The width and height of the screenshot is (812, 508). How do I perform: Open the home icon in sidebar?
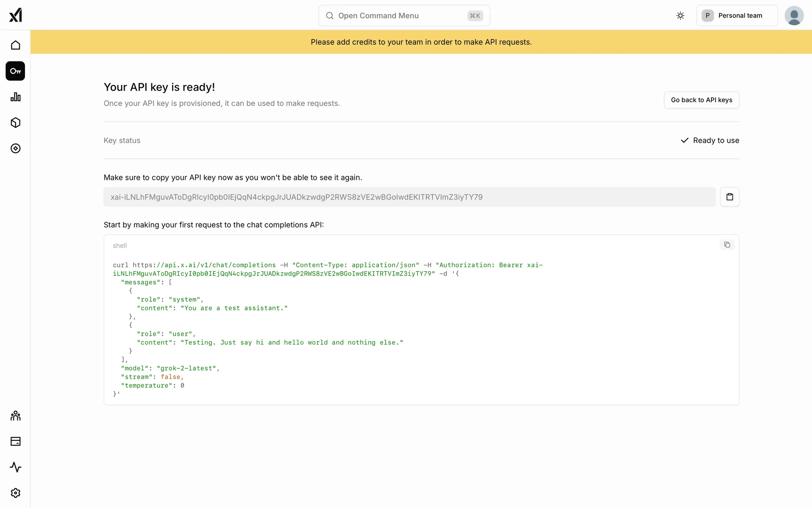(x=16, y=45)
